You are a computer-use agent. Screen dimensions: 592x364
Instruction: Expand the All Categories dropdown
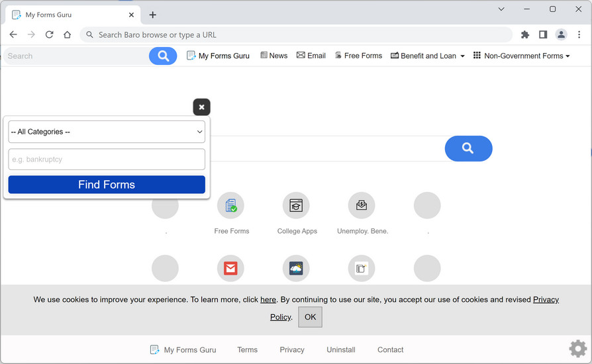(x=107, y=132)
